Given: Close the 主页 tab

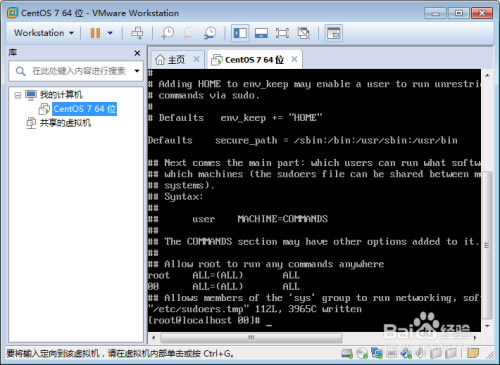Looking at the screenshot, I should (x=196, y=59).
